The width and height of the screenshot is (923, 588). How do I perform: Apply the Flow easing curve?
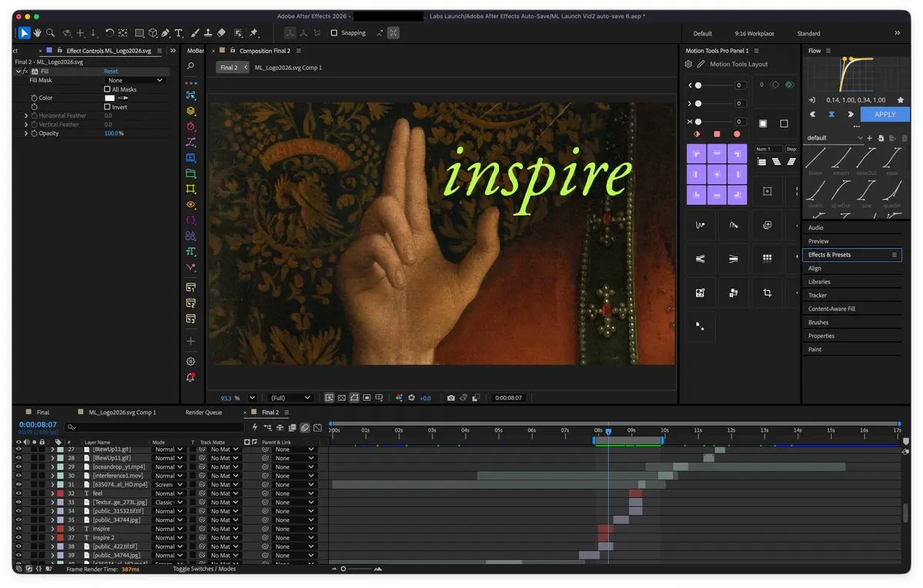885,114
